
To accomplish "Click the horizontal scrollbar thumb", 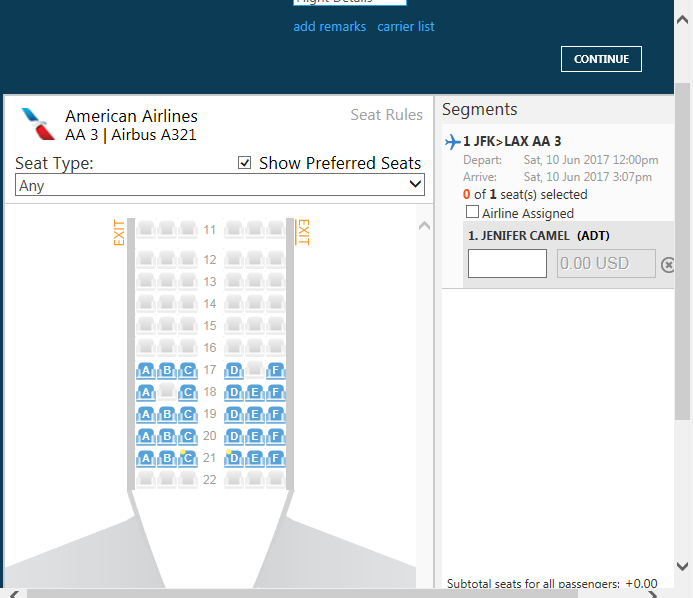I will point(302,594).
